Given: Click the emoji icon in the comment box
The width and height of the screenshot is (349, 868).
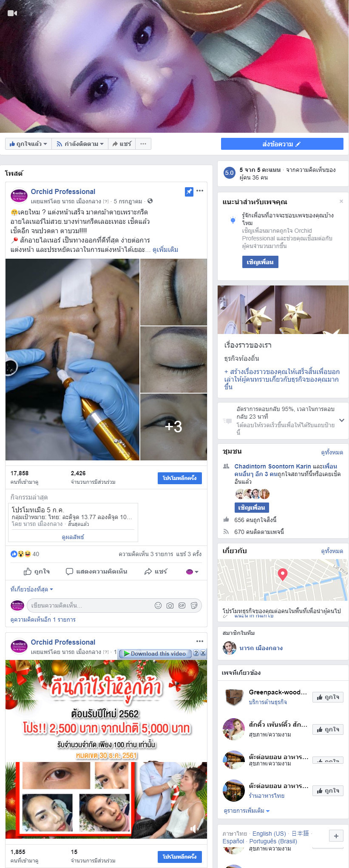Looking at the screenshot, I should (158, 605).
